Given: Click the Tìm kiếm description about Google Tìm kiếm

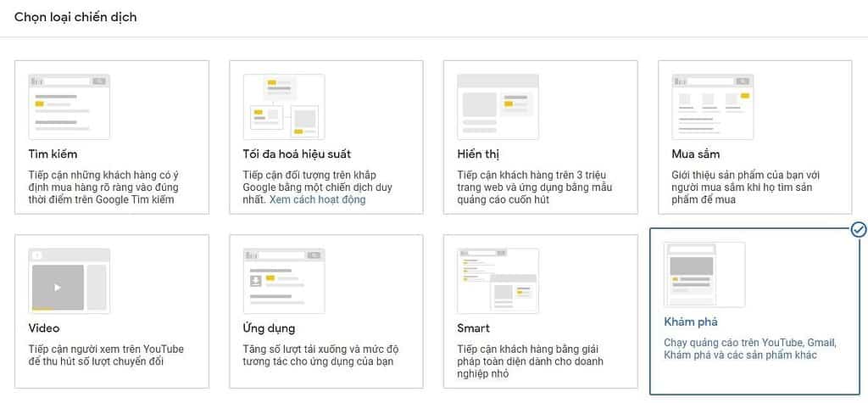Looking at the screenshot, I should point(103,188).
